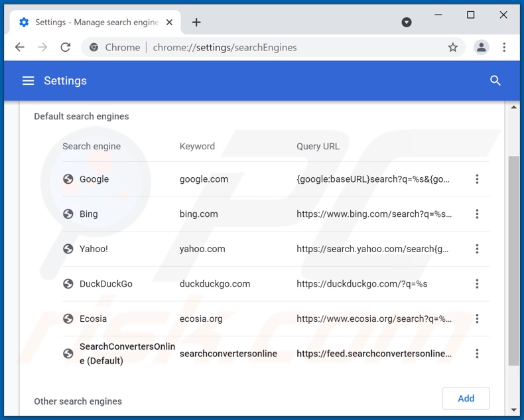
Task: Click the Query URL column header
Action: (318, 147)
